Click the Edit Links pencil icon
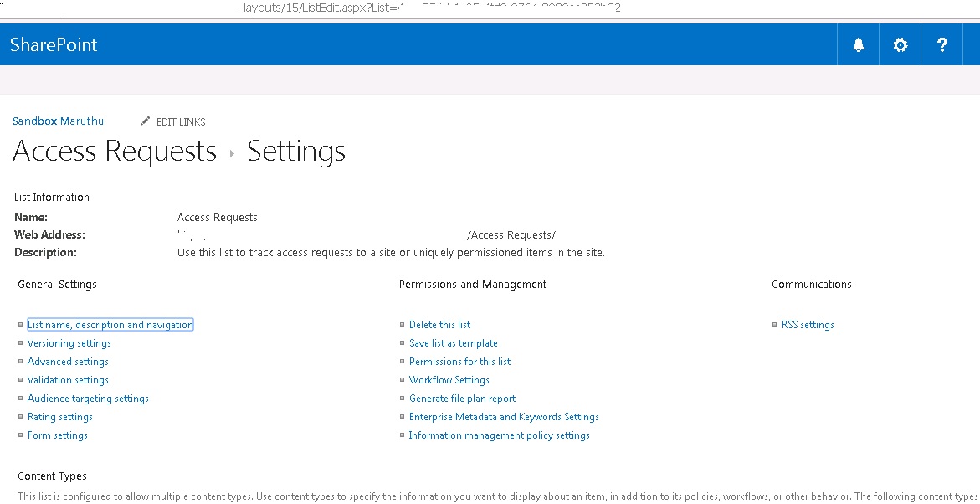Image resolution: width=980 pixels, height=504 pixels. pos(146,121)
